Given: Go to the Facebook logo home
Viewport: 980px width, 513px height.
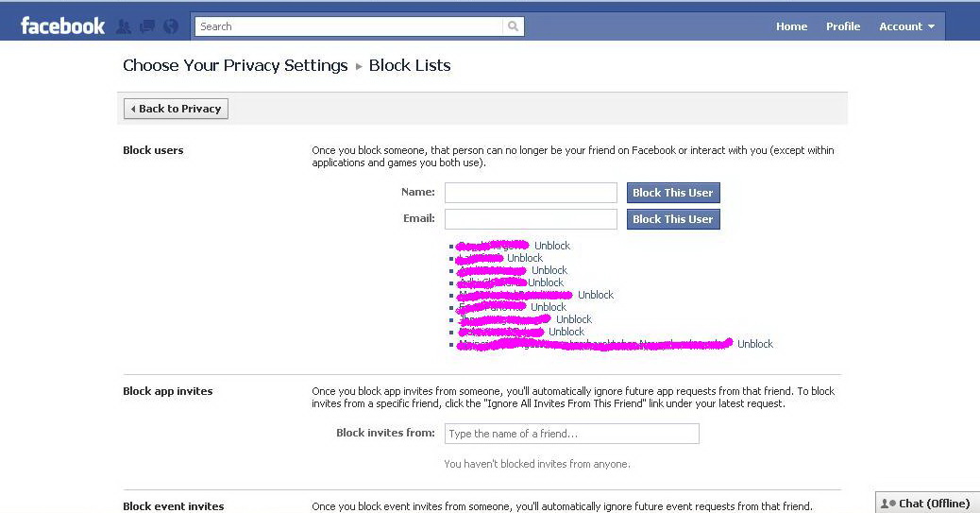Looking at the screenshot, I should [x=62, y=26].
